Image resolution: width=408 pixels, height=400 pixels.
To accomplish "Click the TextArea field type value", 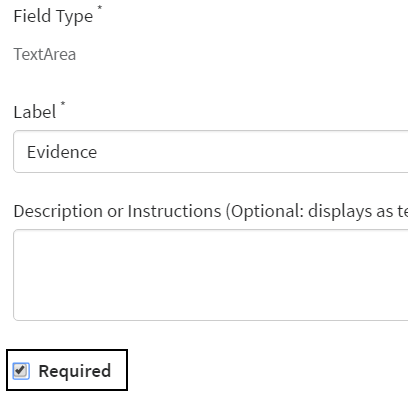I will (x=45, y=54).
